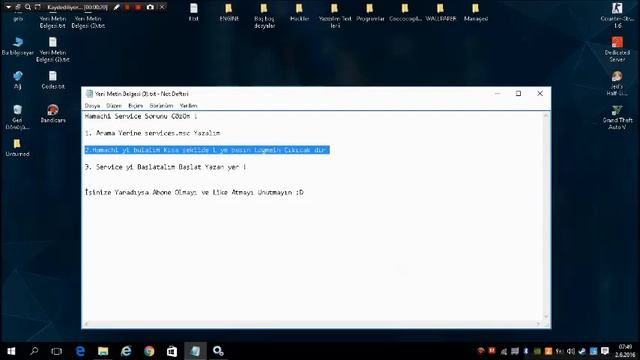This screenshot has height=360, width=640.
Task: Take a screenshot with the camera icon
Action: 150,7
